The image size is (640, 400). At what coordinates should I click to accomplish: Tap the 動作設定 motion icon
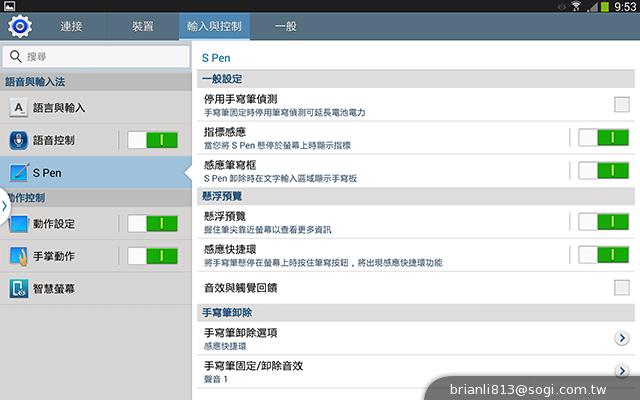(x=19, y=224)
